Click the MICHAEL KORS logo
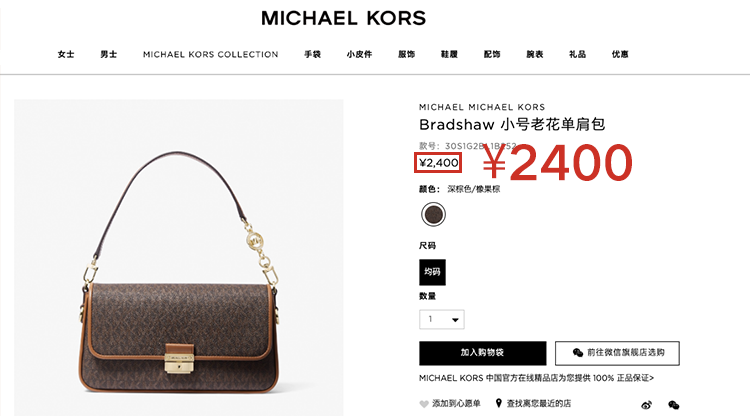 click(343, 18)
